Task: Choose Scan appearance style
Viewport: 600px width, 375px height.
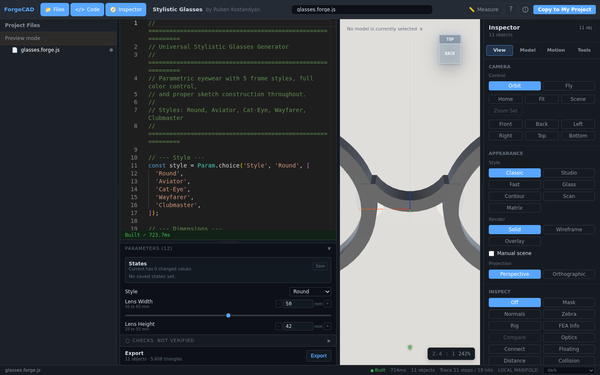Action: (569, 196)
